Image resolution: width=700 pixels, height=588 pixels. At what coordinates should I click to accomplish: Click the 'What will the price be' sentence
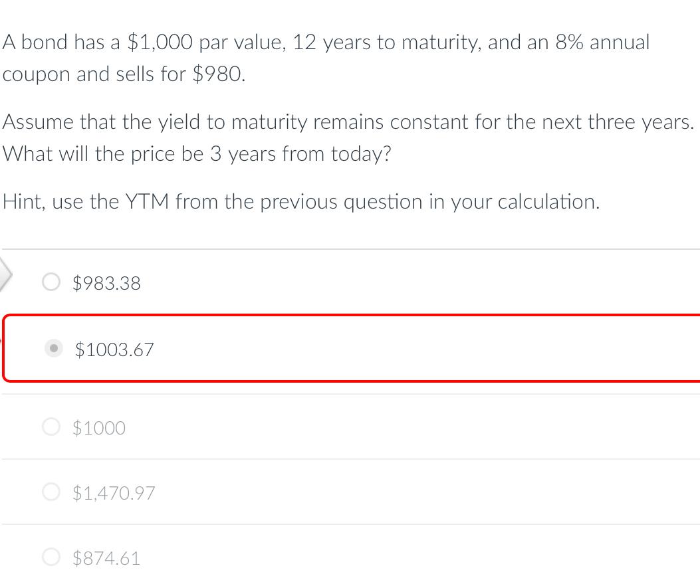point(197,154)
